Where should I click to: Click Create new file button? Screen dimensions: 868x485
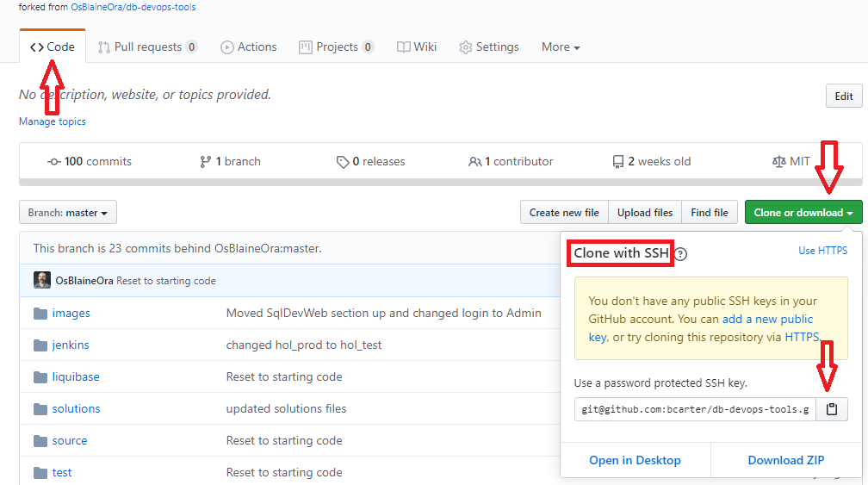564,213
